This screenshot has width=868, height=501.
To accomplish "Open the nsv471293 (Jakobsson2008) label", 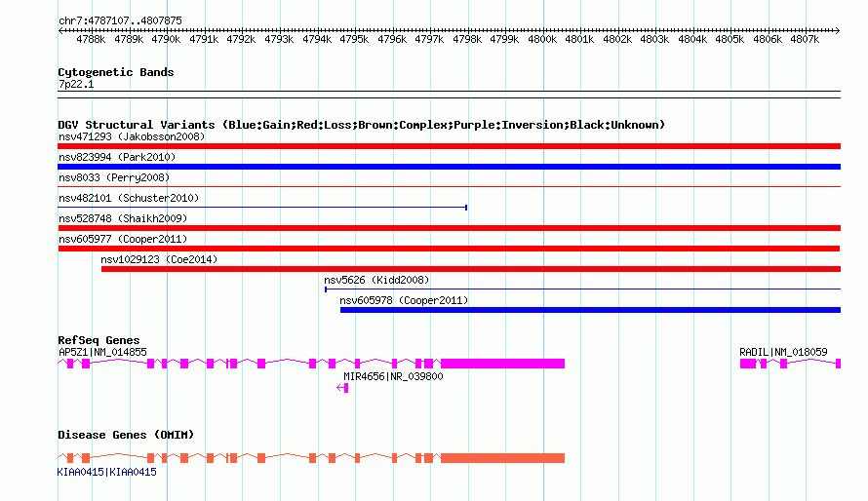I will [132, 136].
